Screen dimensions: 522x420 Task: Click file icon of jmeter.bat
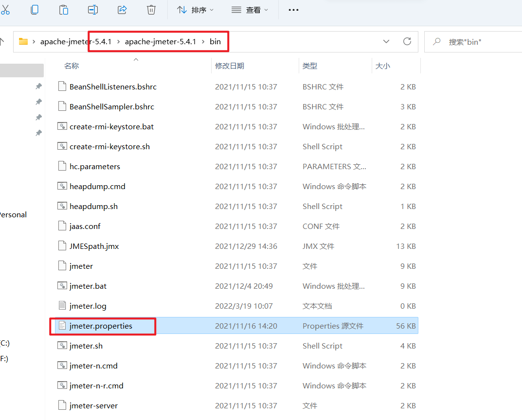(62, 286)
